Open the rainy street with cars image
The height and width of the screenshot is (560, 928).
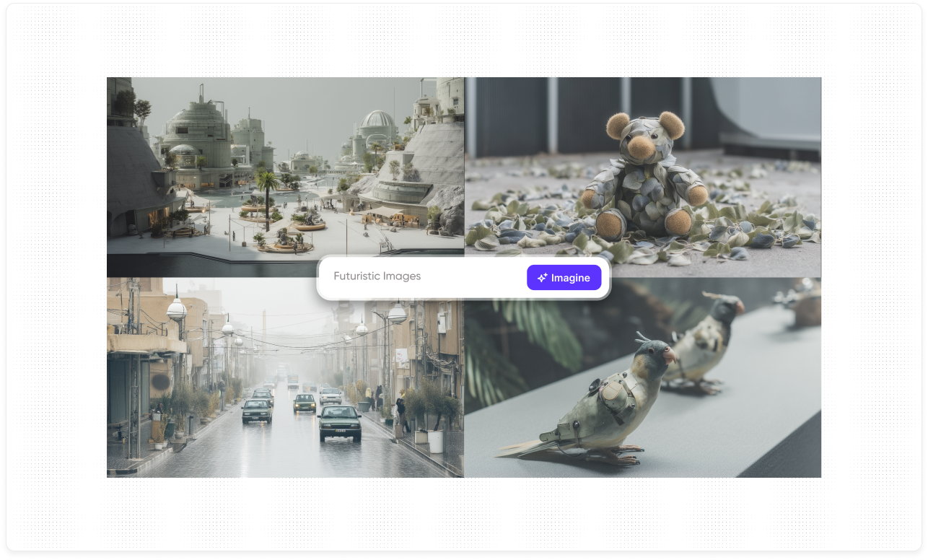[285, 377]
